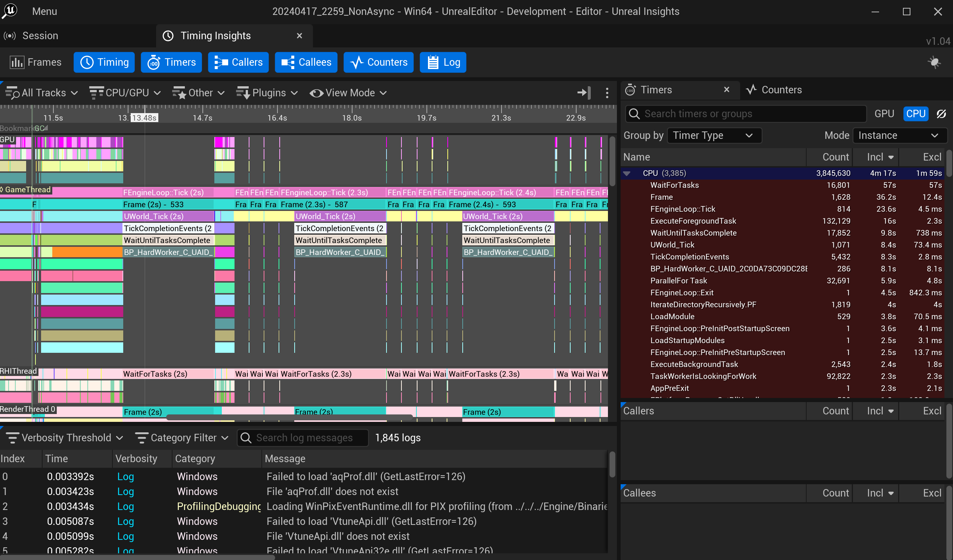This screenshot has height=560, width=953.
Task: Toggle the Frames panel button
Action: [x=36, y=62]
